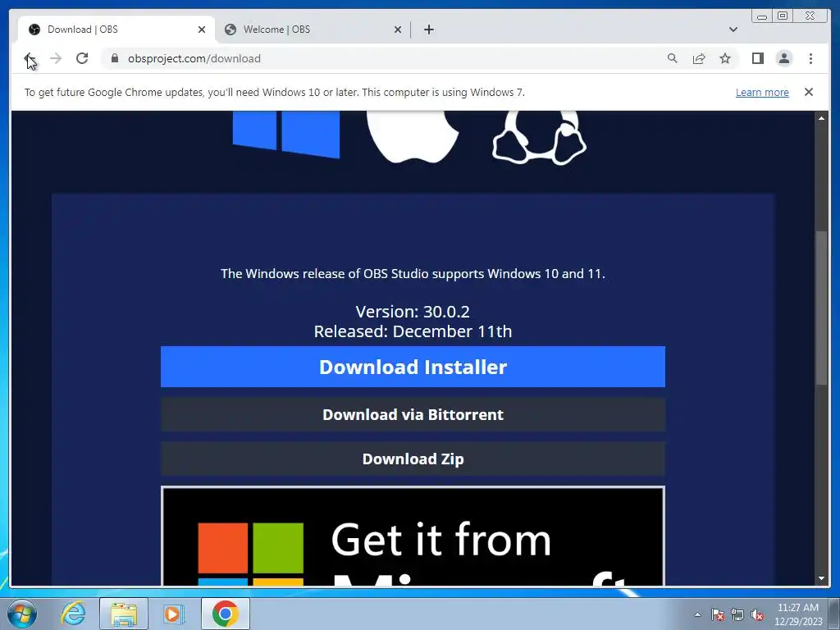840x630 pixels.
Task: Click the page scrollbar down arrow
Action: coord(821,578)
